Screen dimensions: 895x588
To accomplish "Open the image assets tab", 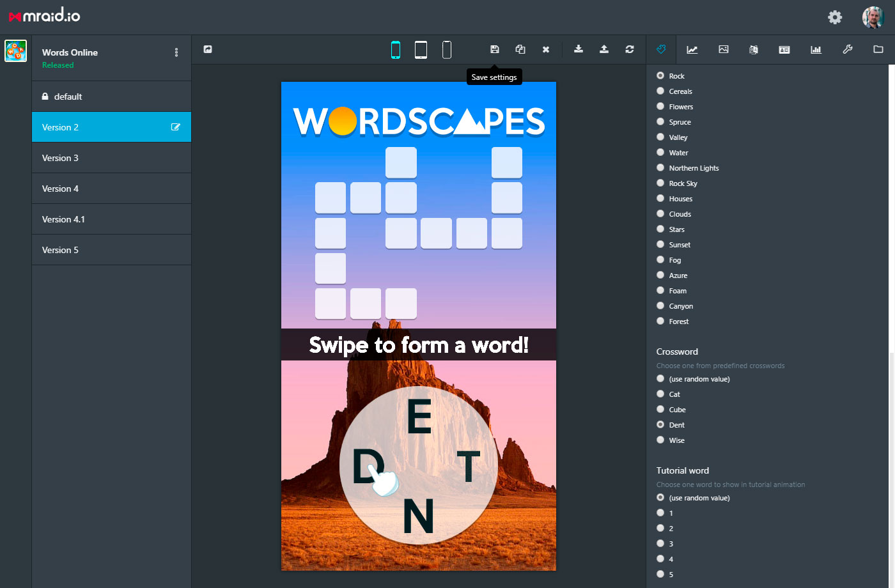I will [x=724, y=49].
